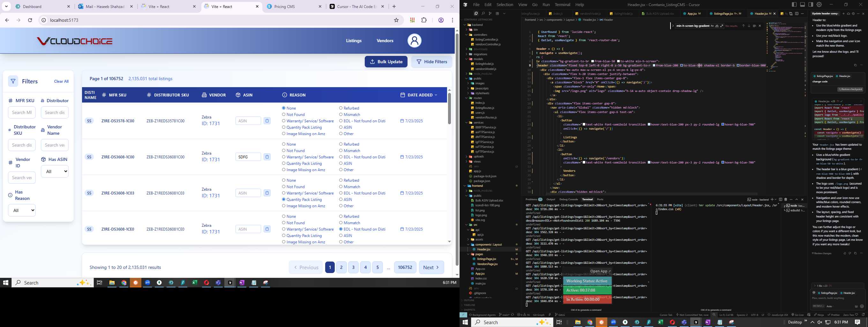Toggle Match Case in the find widget
The image size is (868, 327).
pos(712,26)
